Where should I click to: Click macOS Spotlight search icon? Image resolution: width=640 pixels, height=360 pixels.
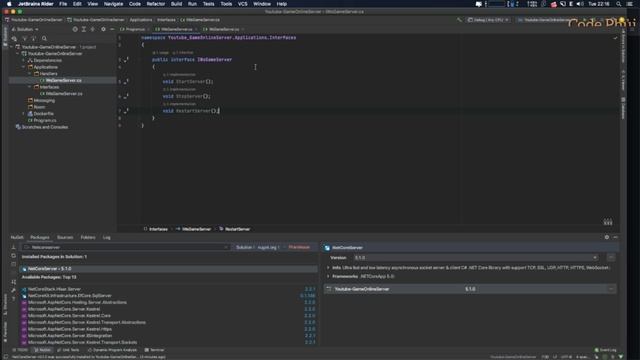[x=619, y=4]
